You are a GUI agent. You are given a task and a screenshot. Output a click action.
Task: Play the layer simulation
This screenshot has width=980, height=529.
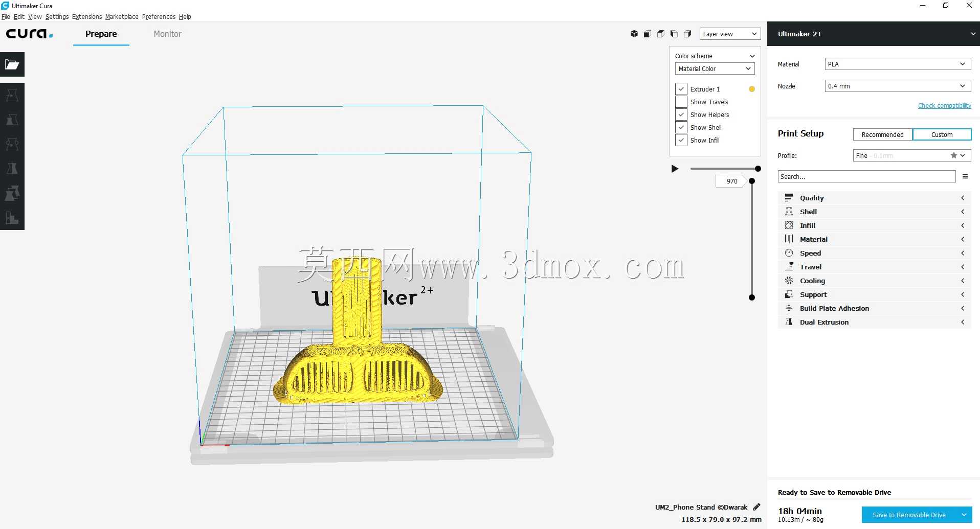[x=675, y=169]
